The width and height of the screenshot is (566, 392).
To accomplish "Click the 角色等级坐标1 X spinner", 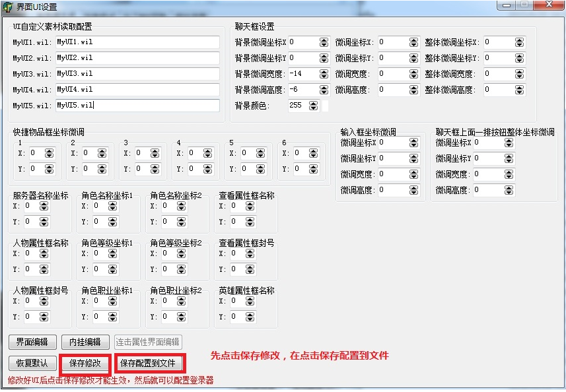I will pyautogui.click(x=113, y=253).
